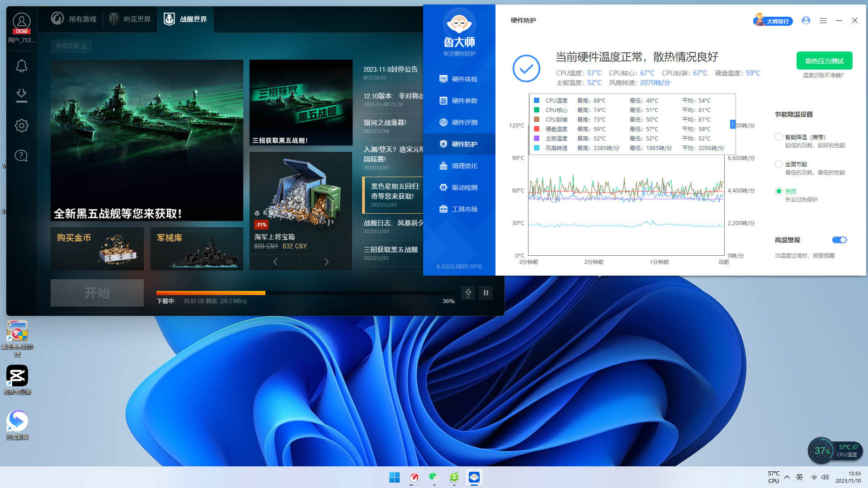Screen dimensions: 868x488
Task: Open the volume icon in system tray
Action: click(825, 477)
